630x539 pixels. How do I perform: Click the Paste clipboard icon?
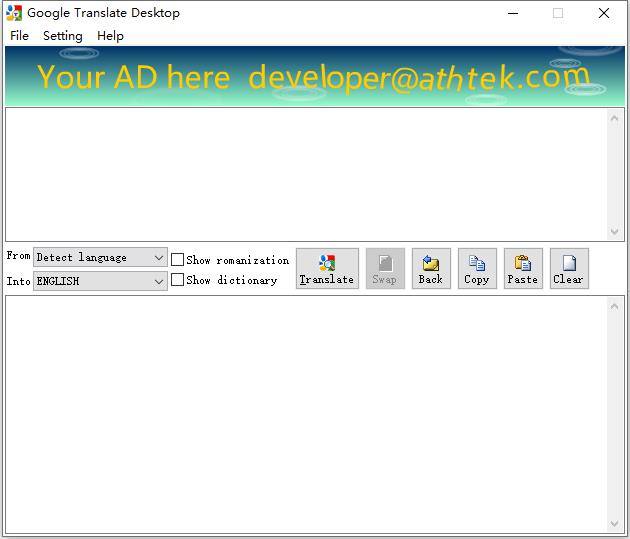523,264
